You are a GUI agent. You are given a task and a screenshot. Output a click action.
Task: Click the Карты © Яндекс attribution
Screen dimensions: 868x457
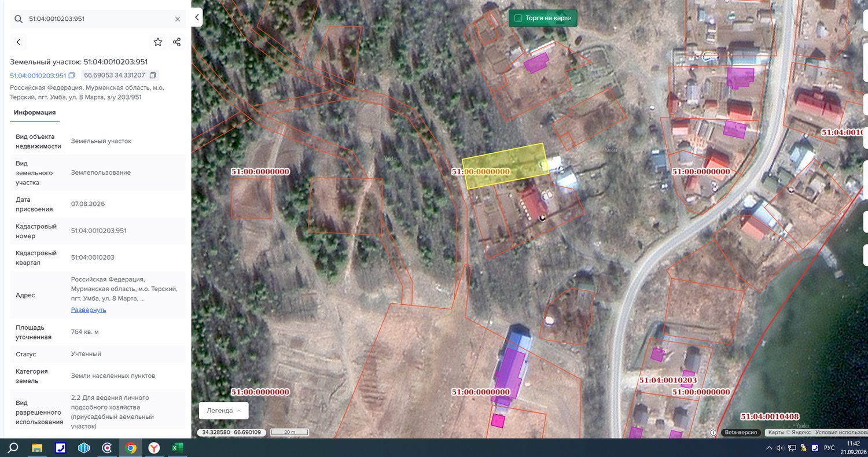click(x=789, y=433)
